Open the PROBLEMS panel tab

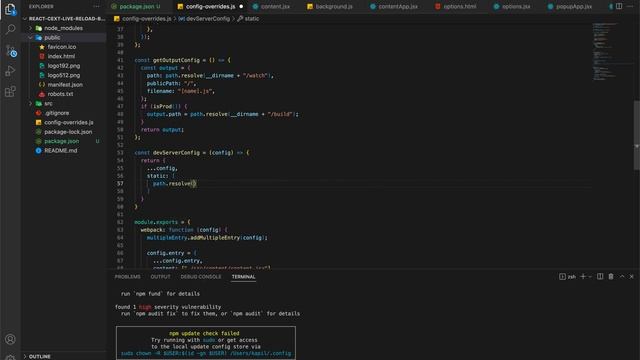(x=127, y=277)
